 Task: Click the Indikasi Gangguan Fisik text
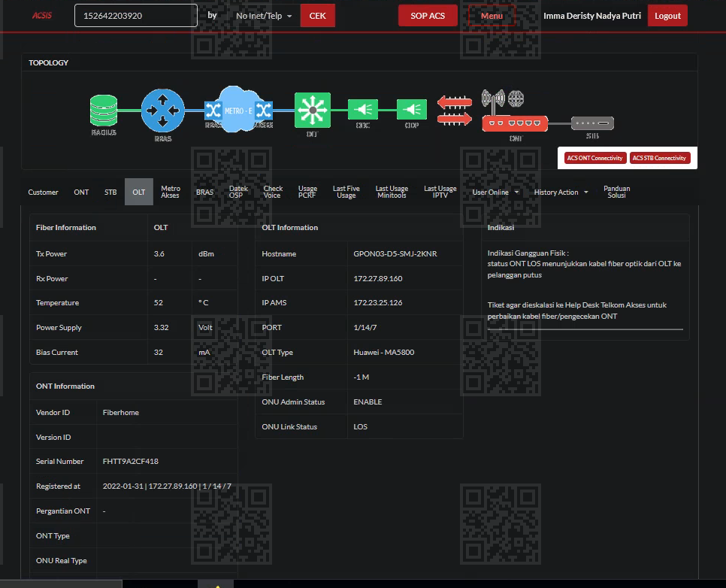coord(528,253)
